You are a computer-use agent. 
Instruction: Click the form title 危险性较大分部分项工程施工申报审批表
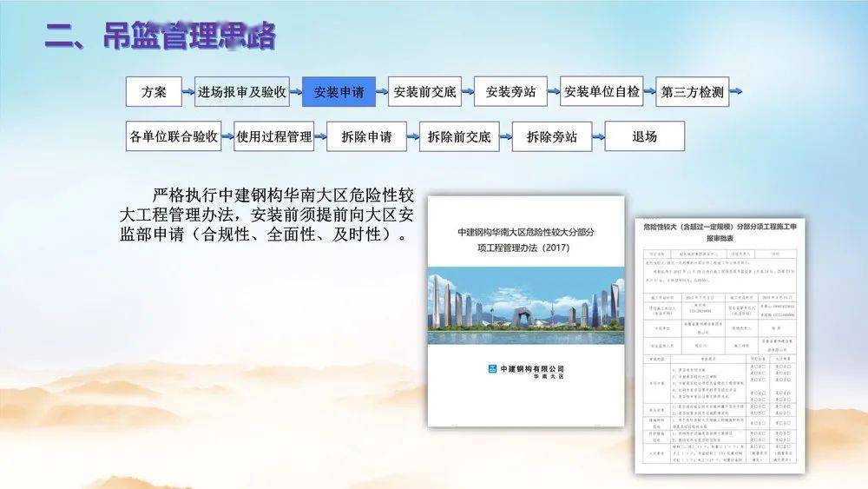[720, 233]
